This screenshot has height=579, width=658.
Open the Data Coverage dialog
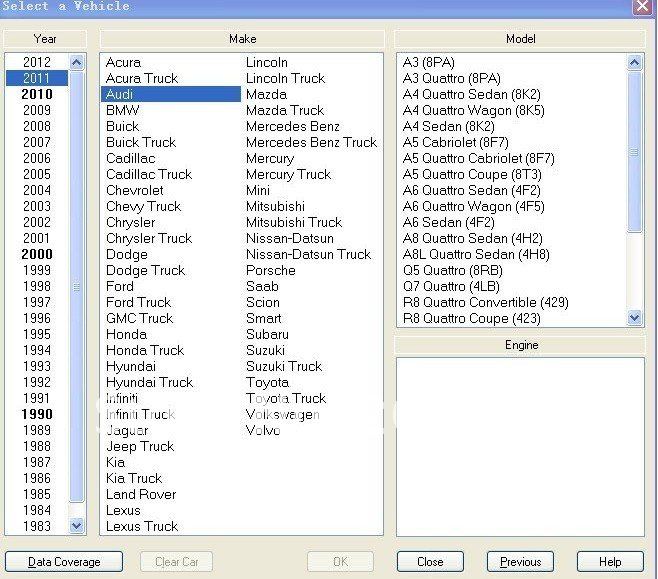(64, 561)
